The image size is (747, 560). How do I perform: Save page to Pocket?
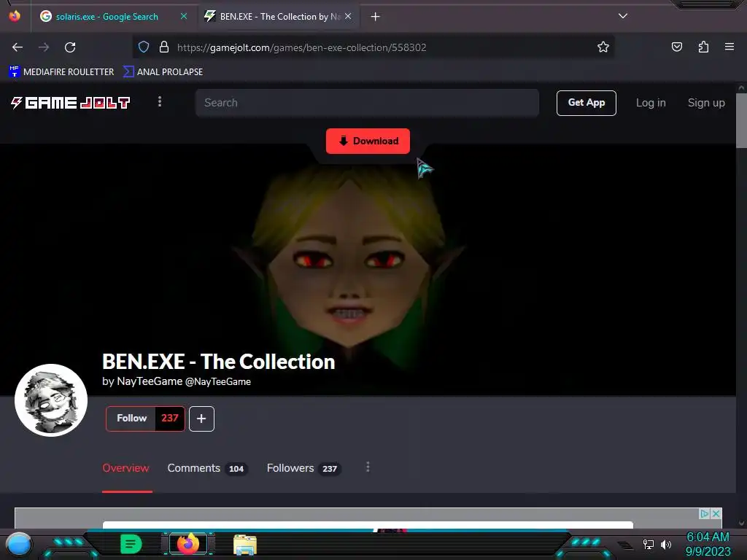point(676,47)
